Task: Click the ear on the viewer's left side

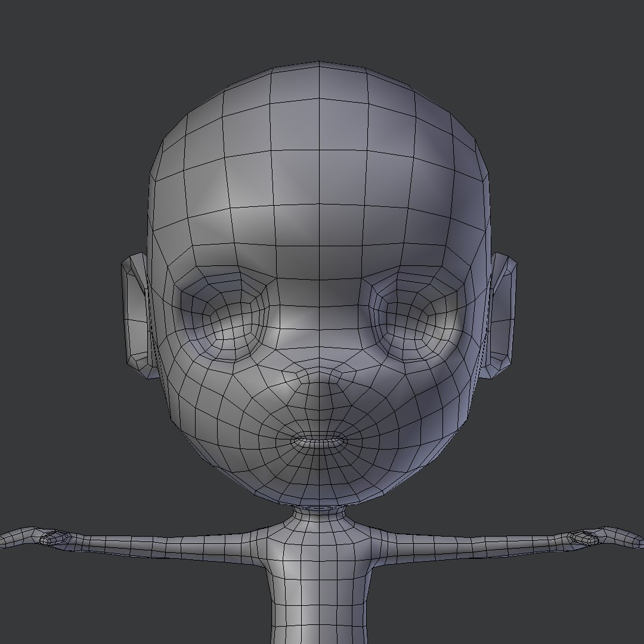Action: coord(137,315)
